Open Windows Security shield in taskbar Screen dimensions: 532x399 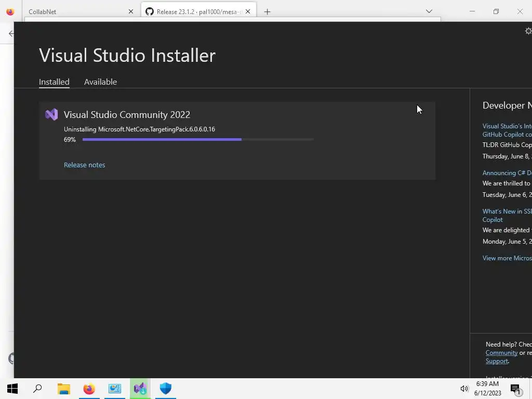pyautogui.click(x=166, y=389)
